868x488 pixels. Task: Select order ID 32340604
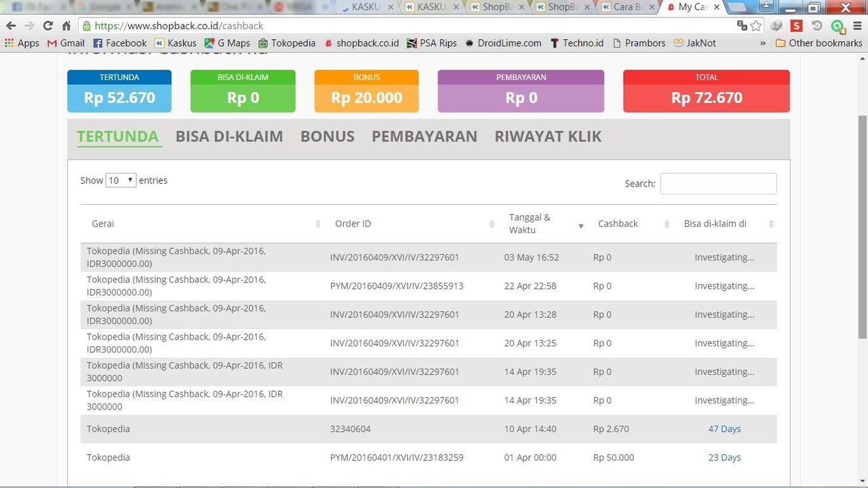[351, 429]
